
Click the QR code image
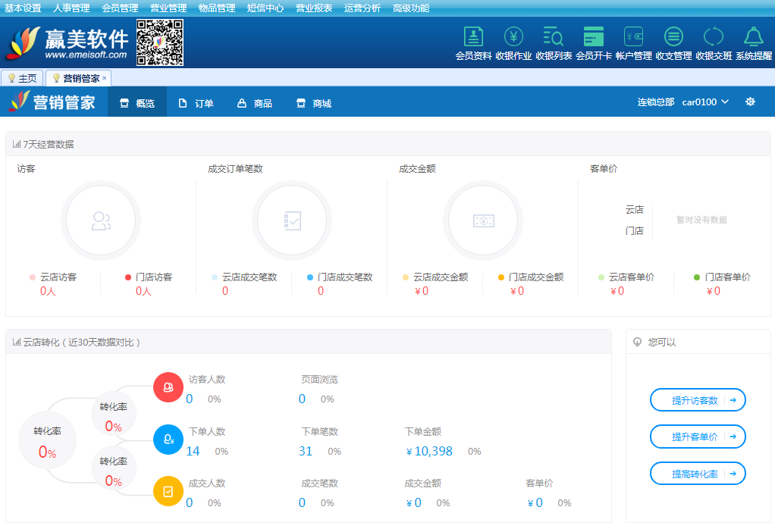click(160, 42)
